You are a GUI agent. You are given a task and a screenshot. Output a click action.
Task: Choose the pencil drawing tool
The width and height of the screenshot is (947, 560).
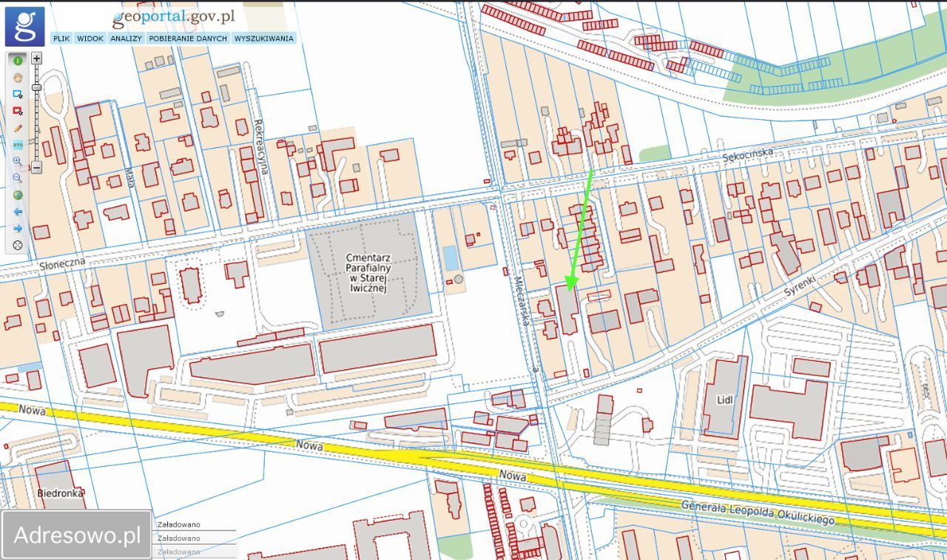[x=18, y=128]
